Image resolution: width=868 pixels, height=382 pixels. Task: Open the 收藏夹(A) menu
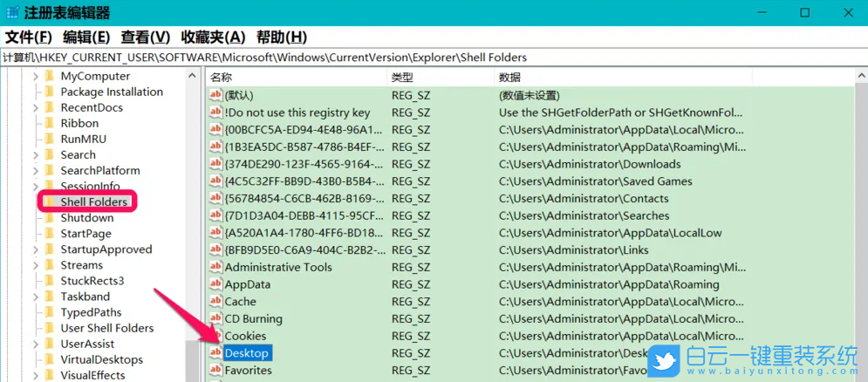[x=213, y=37]
